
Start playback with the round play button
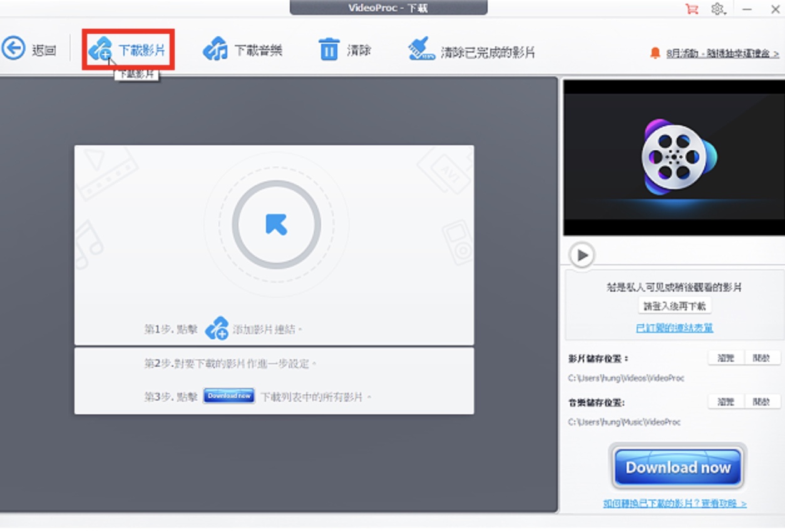point(582,255)
